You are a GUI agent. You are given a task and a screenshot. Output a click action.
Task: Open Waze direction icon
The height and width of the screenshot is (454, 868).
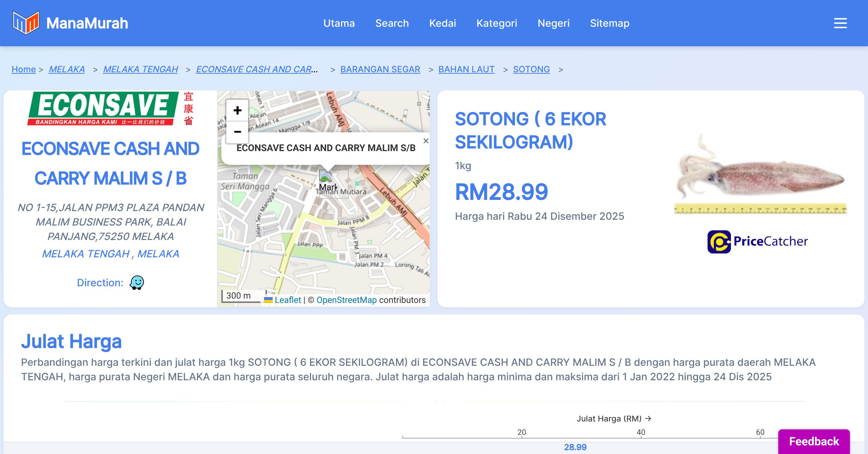pos(137,283)
